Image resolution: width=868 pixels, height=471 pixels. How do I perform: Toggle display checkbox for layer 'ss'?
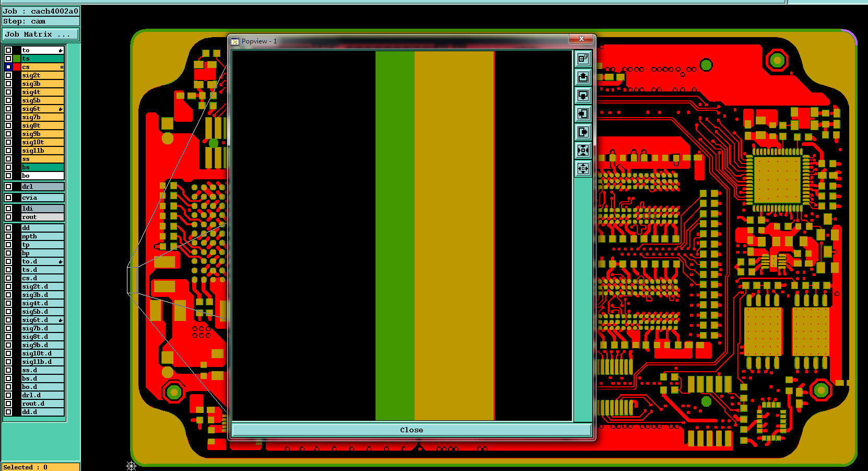tap(8, 159)
